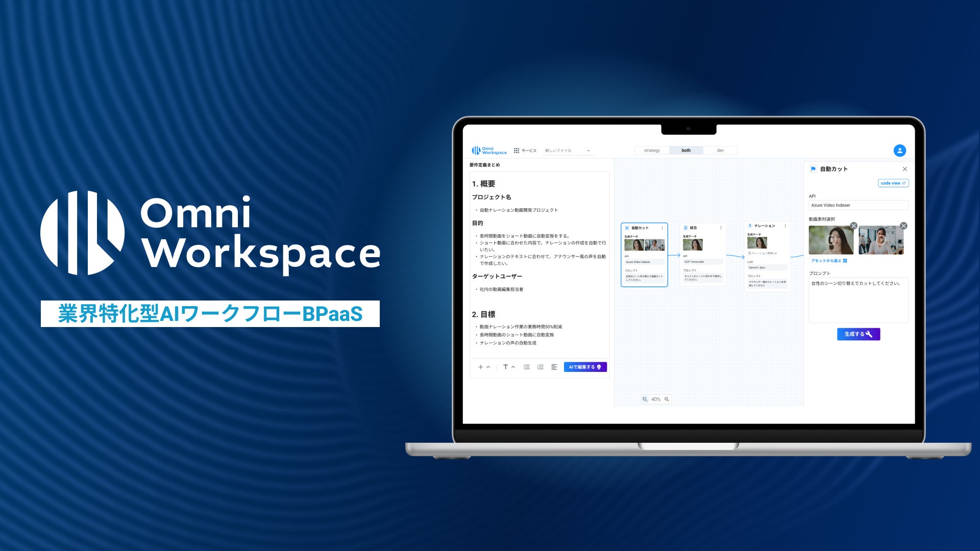Expand the 新しいファイル file dropdown

[588, 151]
